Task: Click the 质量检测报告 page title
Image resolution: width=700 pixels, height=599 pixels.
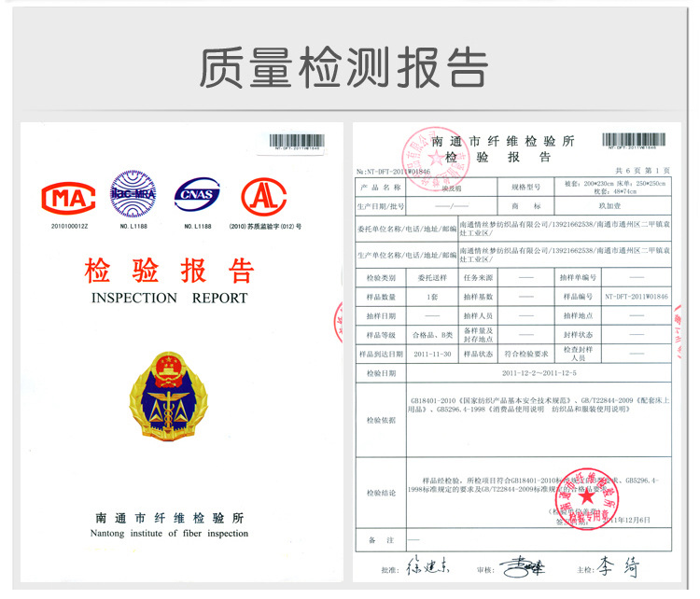Action: 343,68
